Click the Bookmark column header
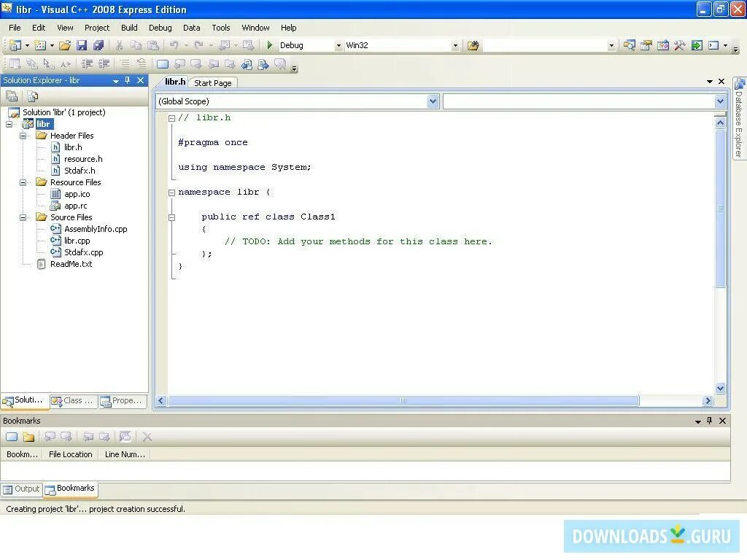Viewport: 747px width, 560px height. [x=22, y=454]
